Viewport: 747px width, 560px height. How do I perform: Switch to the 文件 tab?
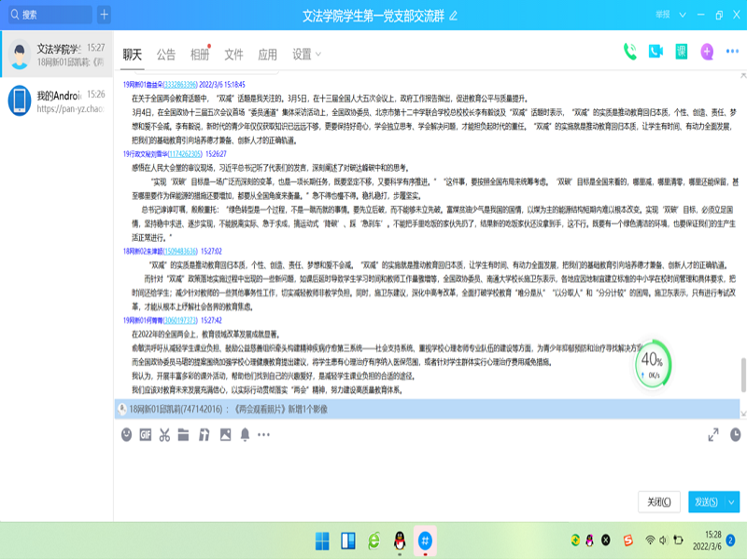233,54
